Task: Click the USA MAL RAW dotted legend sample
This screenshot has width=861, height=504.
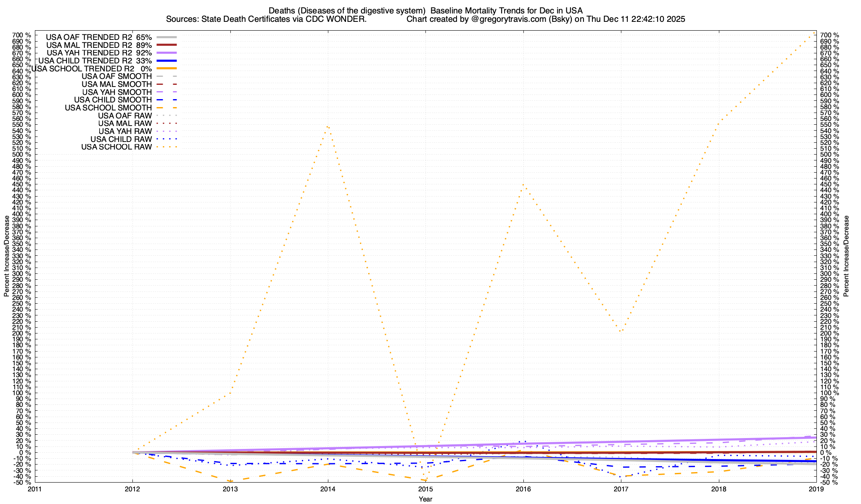Action: click(x=166, y=123)
